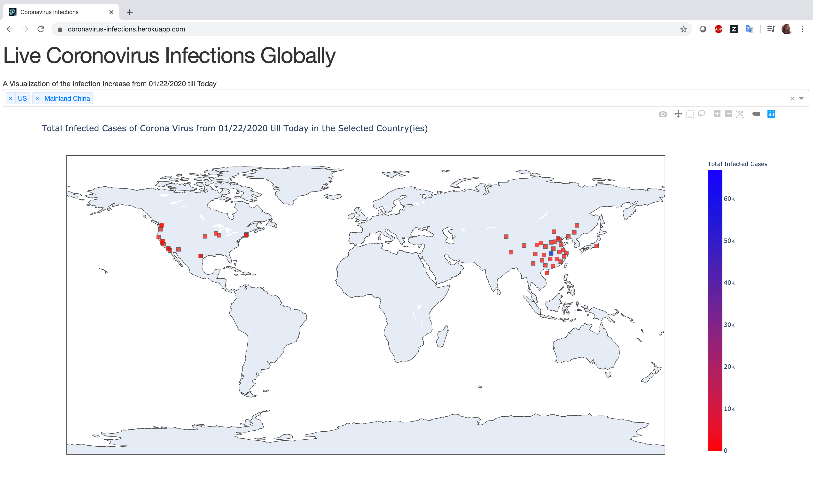Bookmark this page with the star icon
813x504 pixels.
point(684,29)
